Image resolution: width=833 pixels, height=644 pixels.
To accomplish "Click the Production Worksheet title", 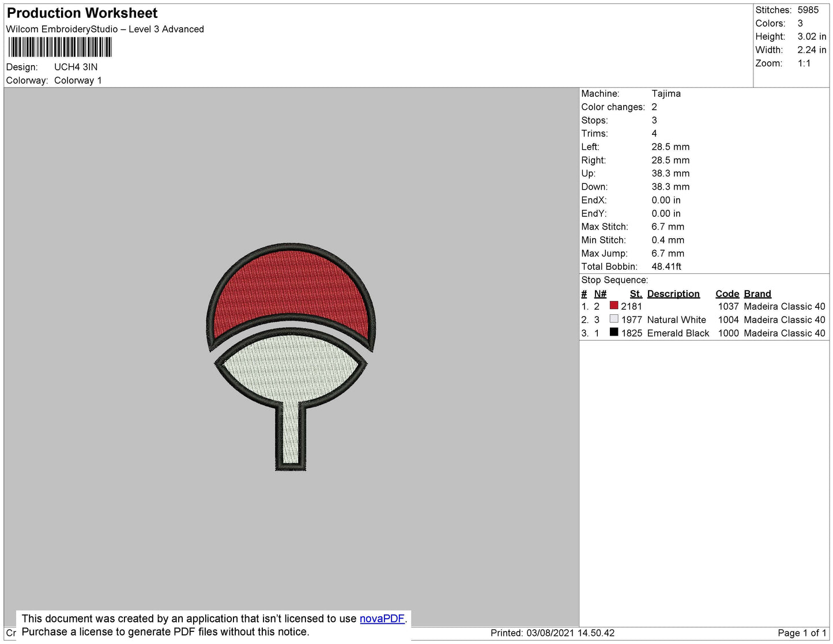I will [82, 13].
